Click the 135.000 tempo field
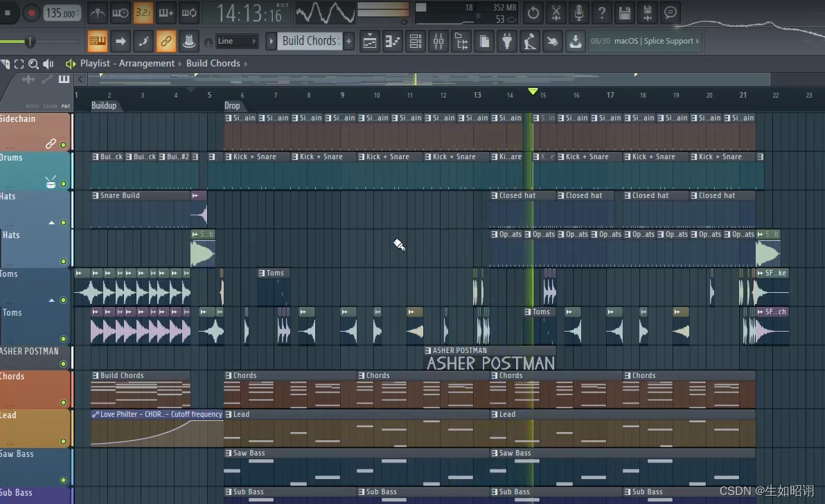This screenshot has width=825, height=504. pyautogui.click(x=62, y=13)
